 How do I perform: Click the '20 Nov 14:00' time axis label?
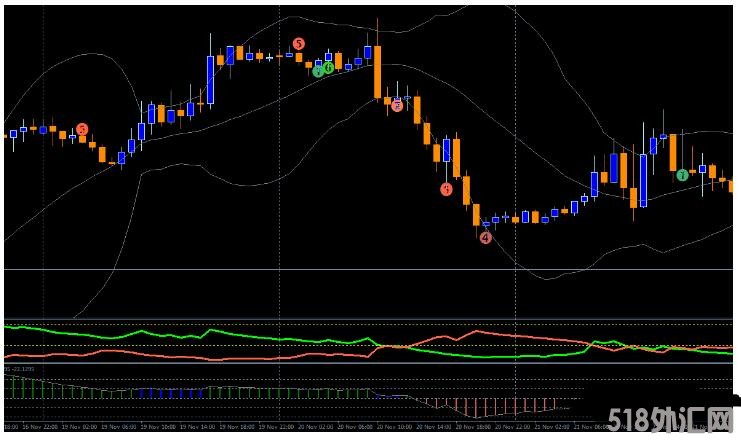click(433, 427)
